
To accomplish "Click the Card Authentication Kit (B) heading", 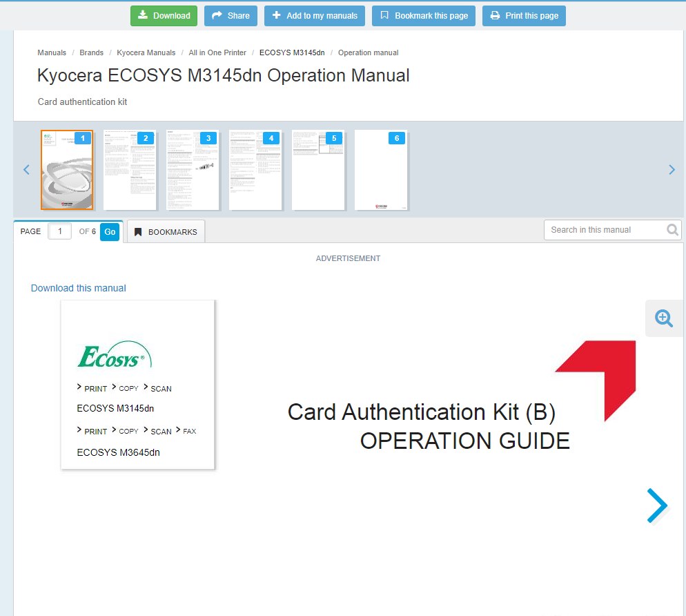I will click(421, 412).
